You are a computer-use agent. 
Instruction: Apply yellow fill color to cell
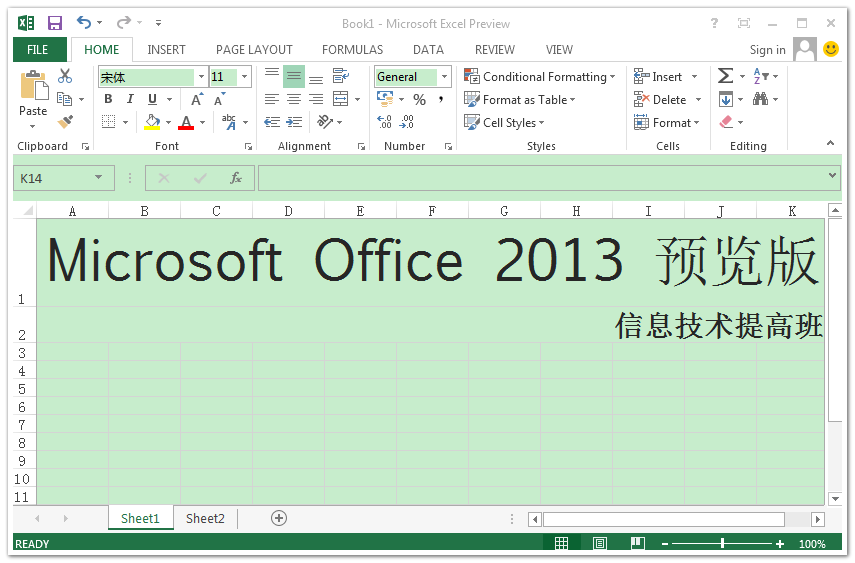(x=152, y=122)
